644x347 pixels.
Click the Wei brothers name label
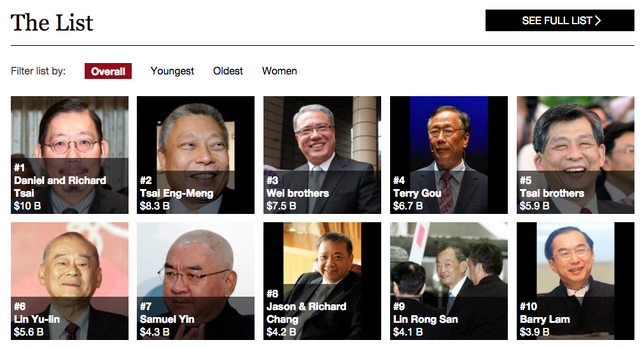297,193
